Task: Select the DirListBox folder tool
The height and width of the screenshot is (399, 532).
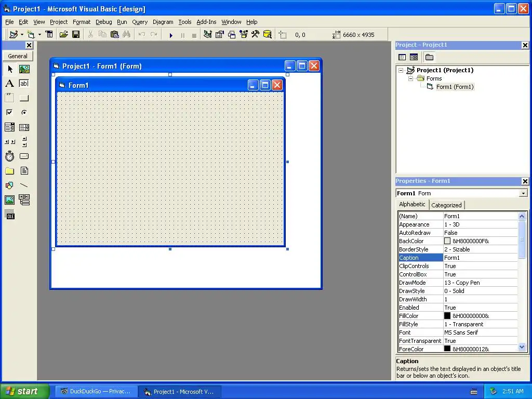Action: (10, 170)
